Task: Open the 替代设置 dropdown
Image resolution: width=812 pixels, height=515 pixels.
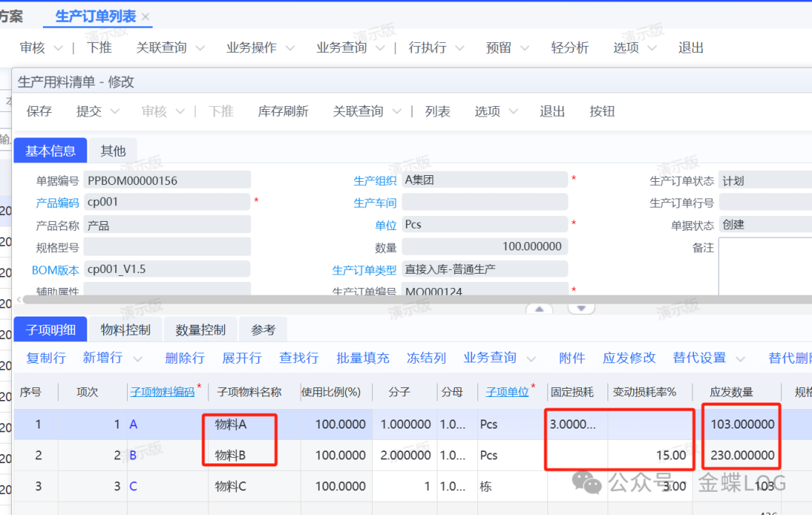Action: click(740, 359)
